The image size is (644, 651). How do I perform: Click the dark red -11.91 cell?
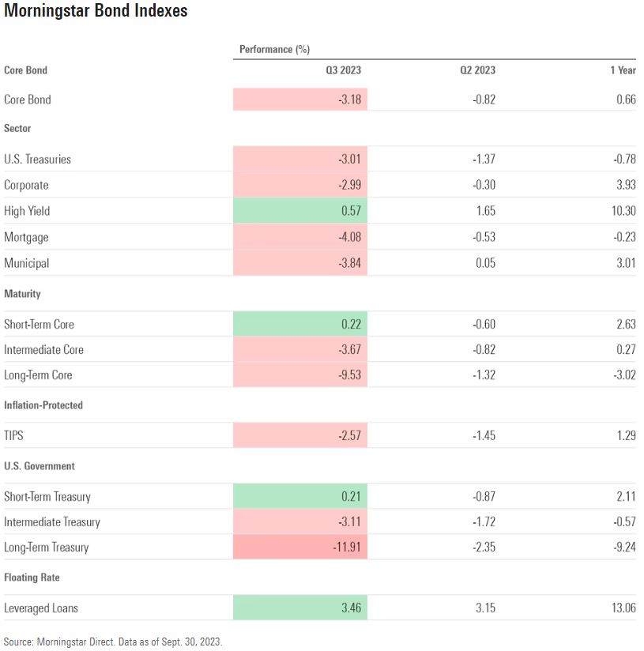[300, 548]
